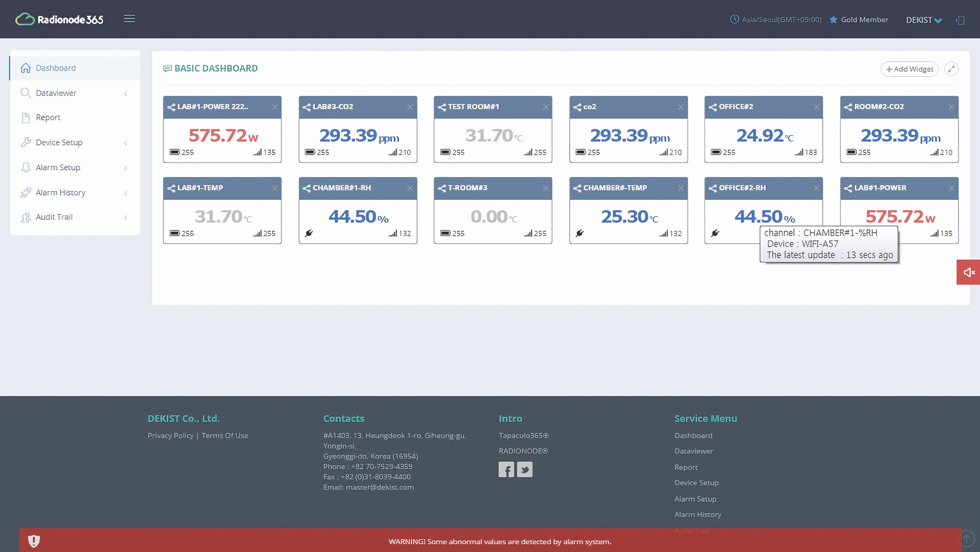Click share icon on CHAMBER#-TEMP widget
Screen dimensions: 980x552
pos(577,188)
